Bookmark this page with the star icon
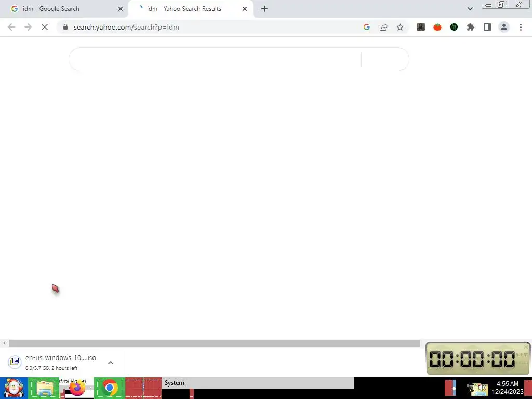This screenshot has width=532, height=399. coord(400,27)
